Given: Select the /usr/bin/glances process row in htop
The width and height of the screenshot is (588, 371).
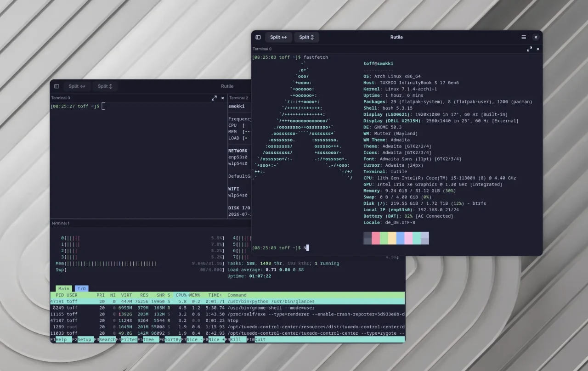Looking at the screenshot, I should (227, 301).
